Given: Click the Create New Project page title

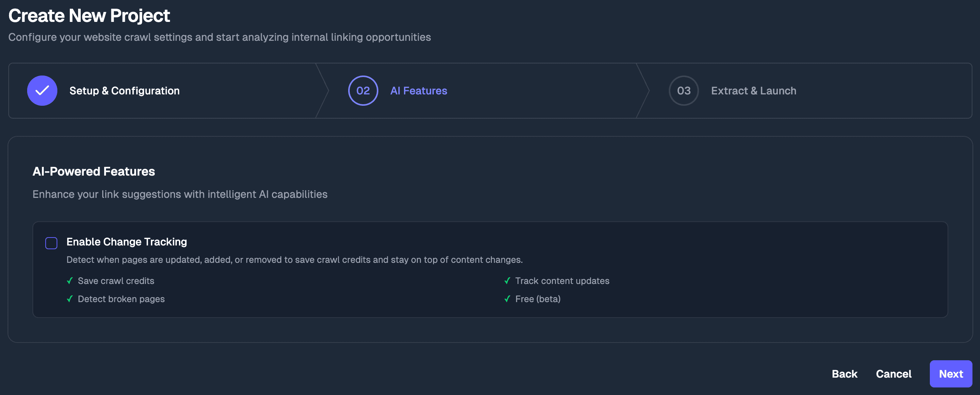Looking at the screenshot, I should coord(89,15).
